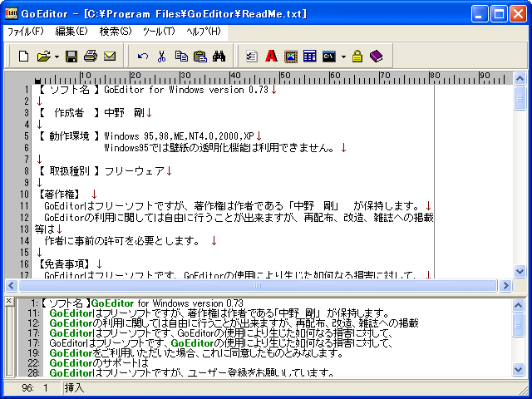Click the yellow padlock icon

pos(357,57)
